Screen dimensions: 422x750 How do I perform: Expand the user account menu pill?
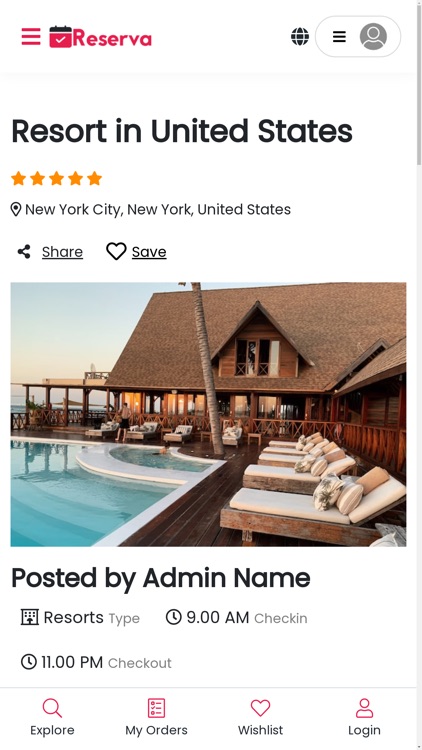point(358,36)
